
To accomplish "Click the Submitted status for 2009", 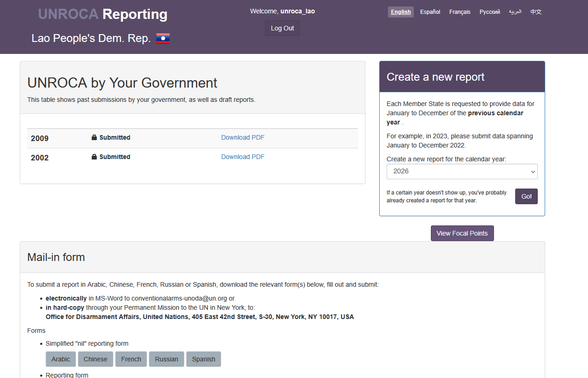I will [x=115, y=137].
